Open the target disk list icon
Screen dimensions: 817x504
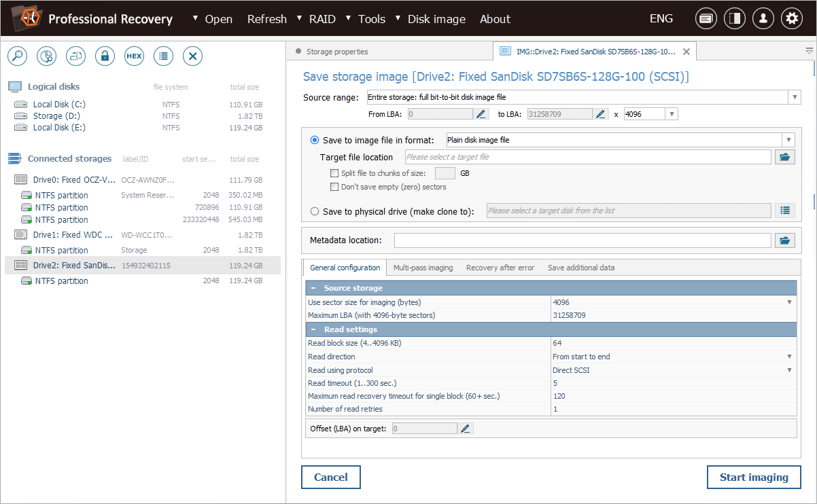[x=785, y=211]
